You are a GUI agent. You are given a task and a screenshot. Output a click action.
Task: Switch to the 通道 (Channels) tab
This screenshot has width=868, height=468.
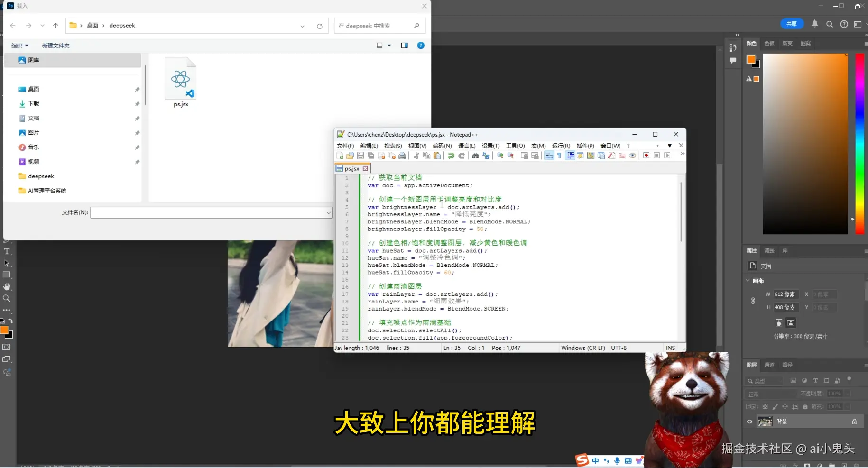[769, 365]
